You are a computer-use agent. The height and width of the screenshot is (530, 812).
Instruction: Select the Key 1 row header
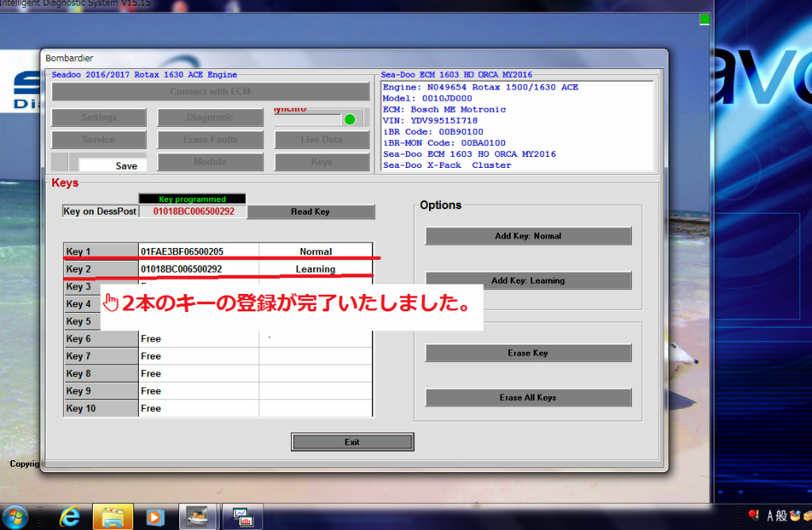pos(101,252)
